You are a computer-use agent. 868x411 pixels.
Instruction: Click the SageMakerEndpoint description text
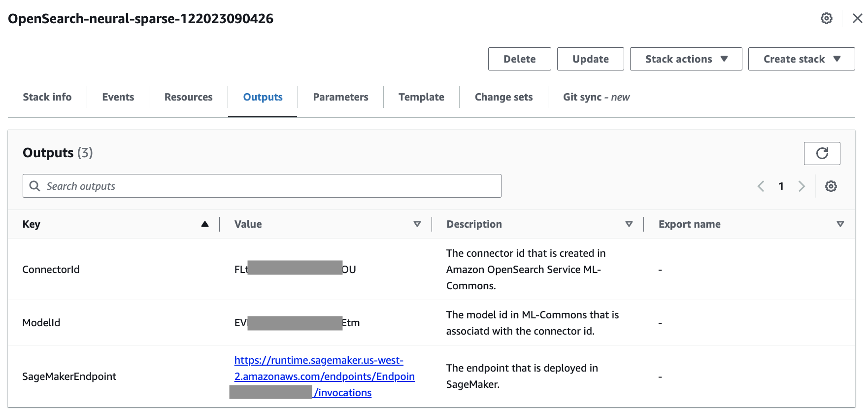(x=522, y=376)
